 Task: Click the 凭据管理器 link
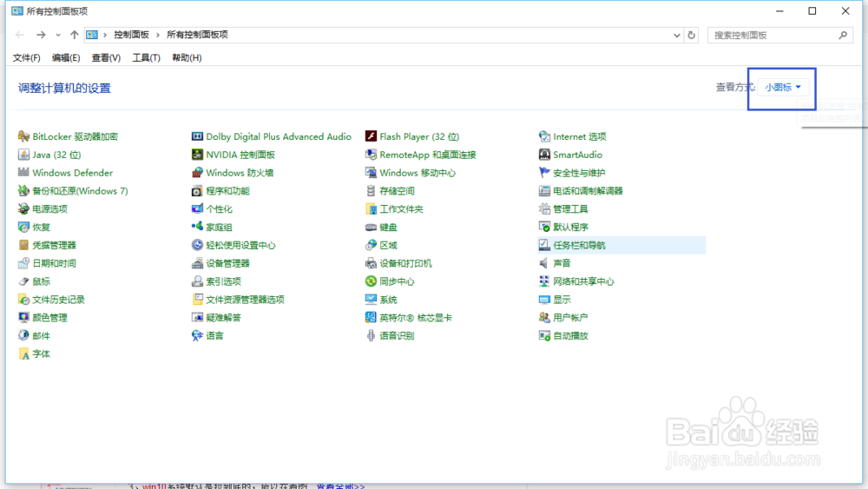(54, 245)
